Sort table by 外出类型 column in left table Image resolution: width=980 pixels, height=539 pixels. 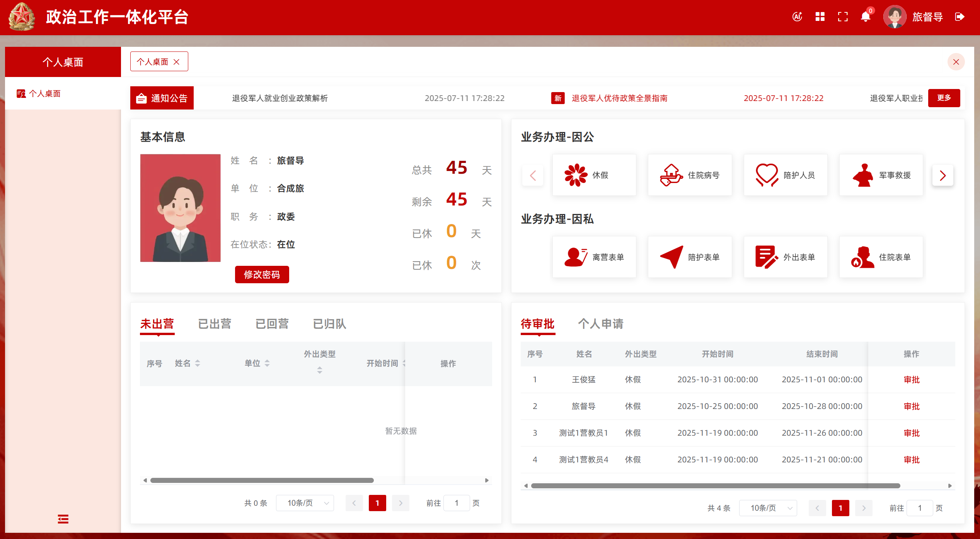coord(320,370)
